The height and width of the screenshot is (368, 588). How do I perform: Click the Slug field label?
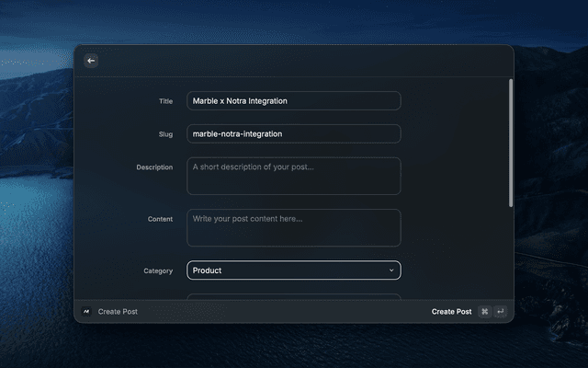165,134
